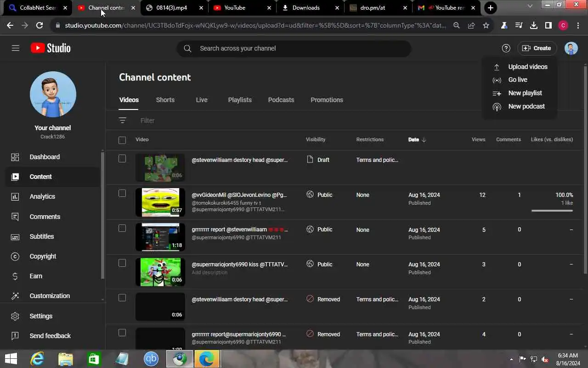Click the Views column header
The height and width of the screenshot is (368, 588).
(x=478, y=139)
